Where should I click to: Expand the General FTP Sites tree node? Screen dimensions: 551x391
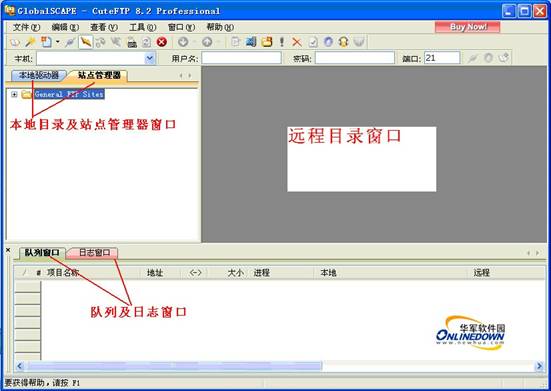pyautogui.click(x=14, y=94)
